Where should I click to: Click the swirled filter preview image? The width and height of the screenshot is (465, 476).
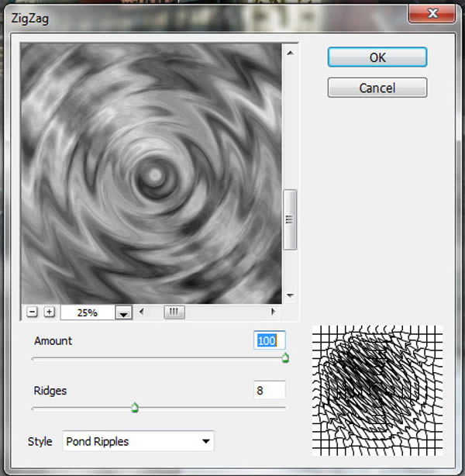(151, 173)
